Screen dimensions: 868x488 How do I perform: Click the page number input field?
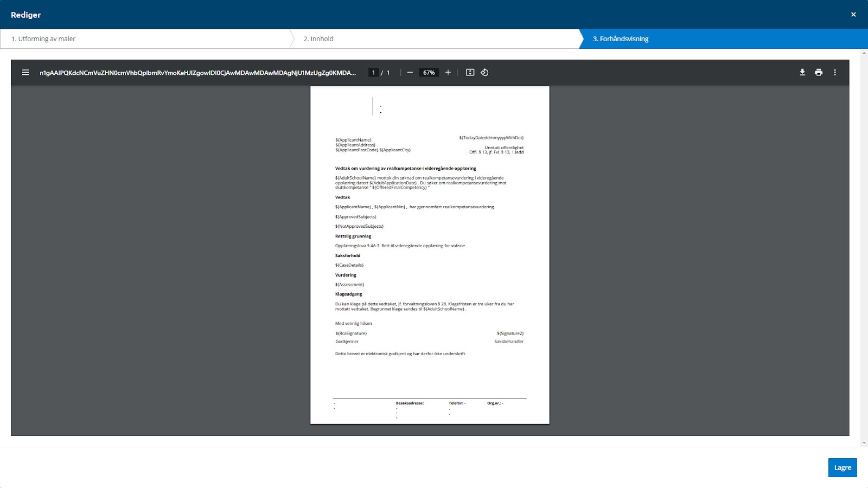[x=373, y=73]
